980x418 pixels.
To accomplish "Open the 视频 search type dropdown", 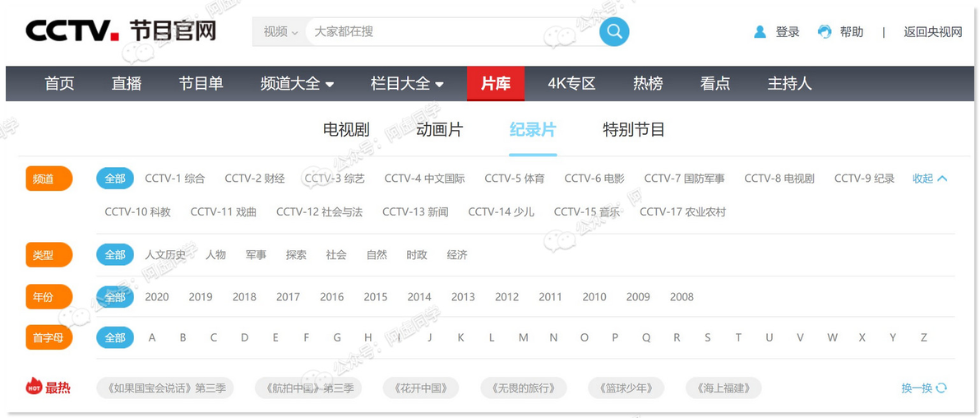I will click(280, 31).
